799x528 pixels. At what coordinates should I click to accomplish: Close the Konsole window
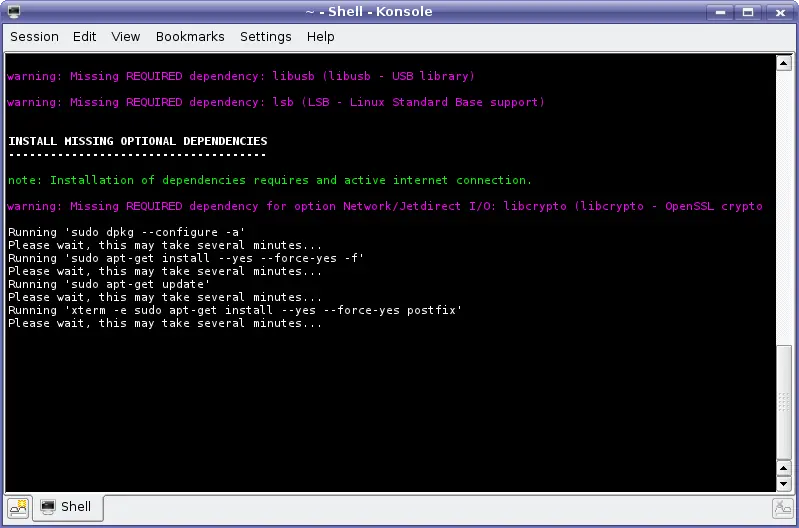[780, 12]
